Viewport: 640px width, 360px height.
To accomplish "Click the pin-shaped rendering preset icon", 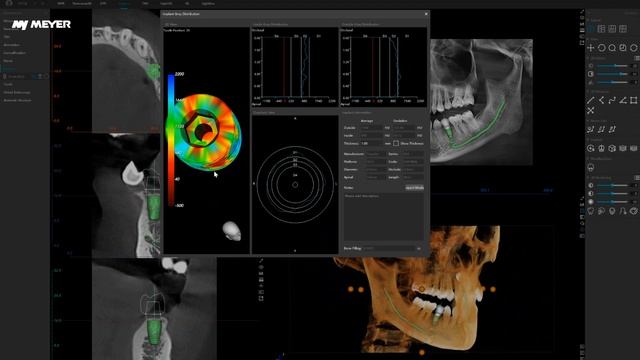I will coord(612,211).
